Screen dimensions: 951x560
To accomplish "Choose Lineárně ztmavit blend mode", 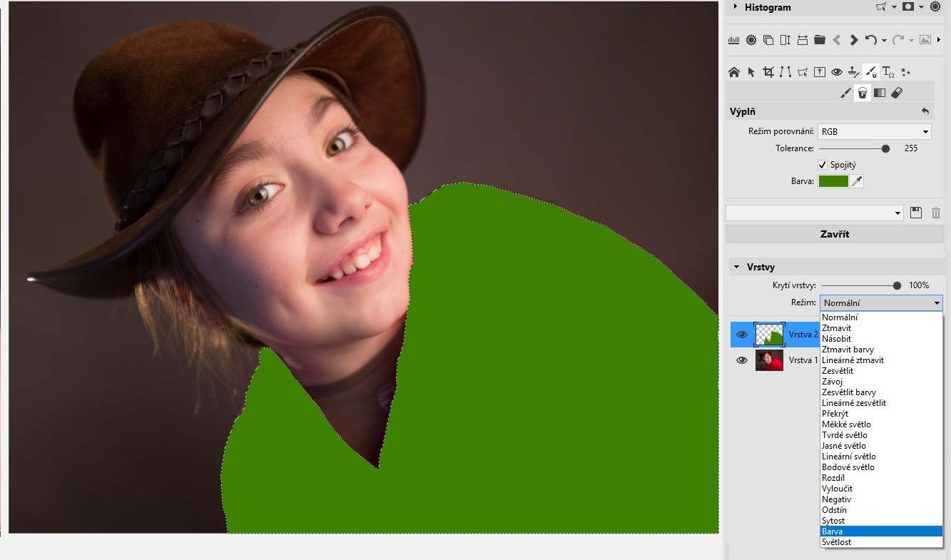I will point(881,360).
